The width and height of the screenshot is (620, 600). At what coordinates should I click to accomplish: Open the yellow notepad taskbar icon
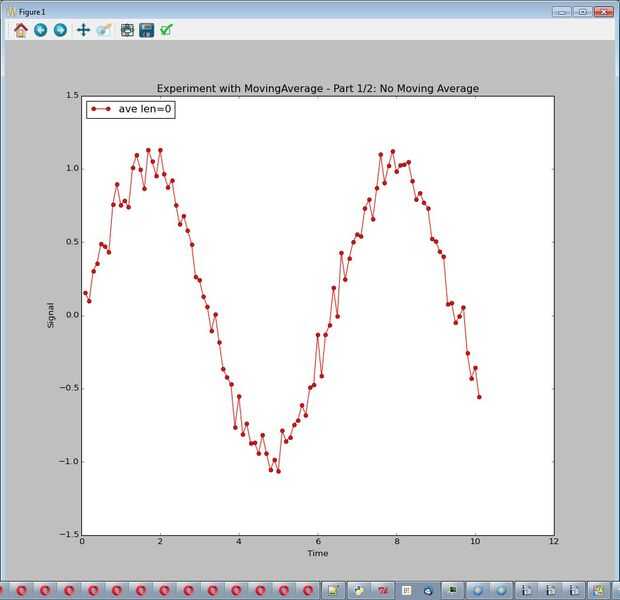coord(333,591)
